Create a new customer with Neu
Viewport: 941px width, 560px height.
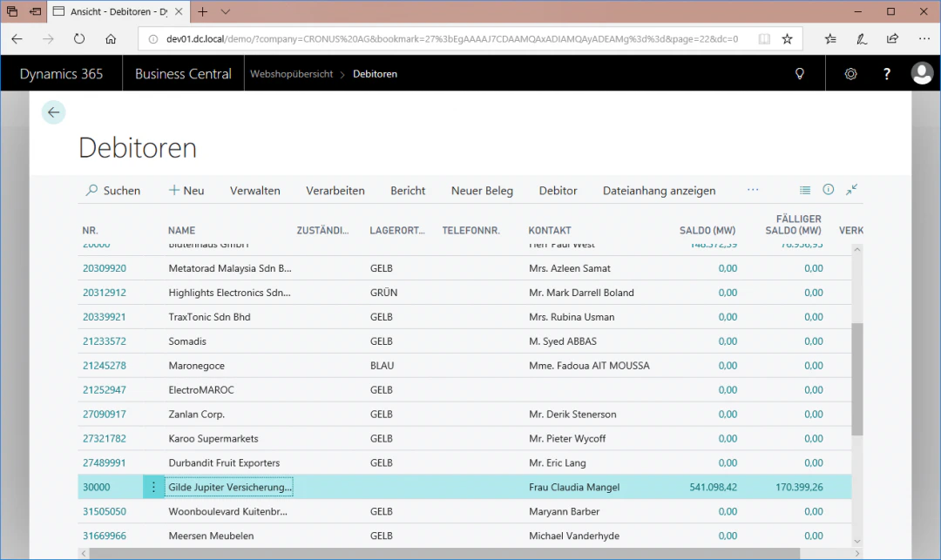[x=186, y=191]
